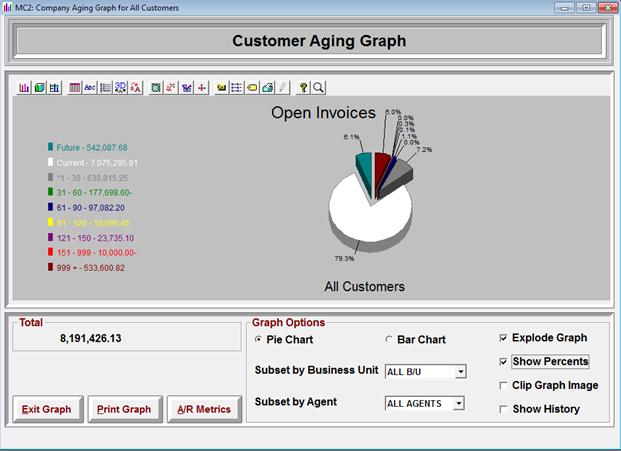Click the green 3D cube toolbar icon

pos(39,88)
